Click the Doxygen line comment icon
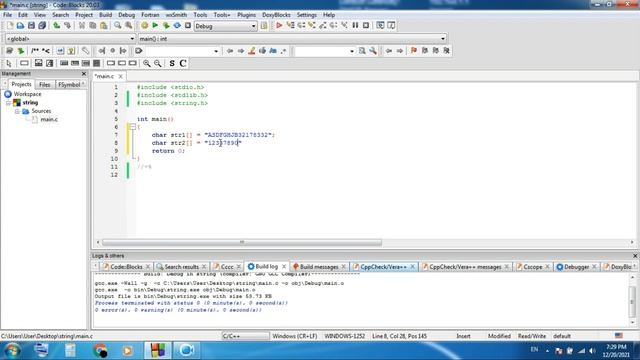 click(x=46, y=51)
